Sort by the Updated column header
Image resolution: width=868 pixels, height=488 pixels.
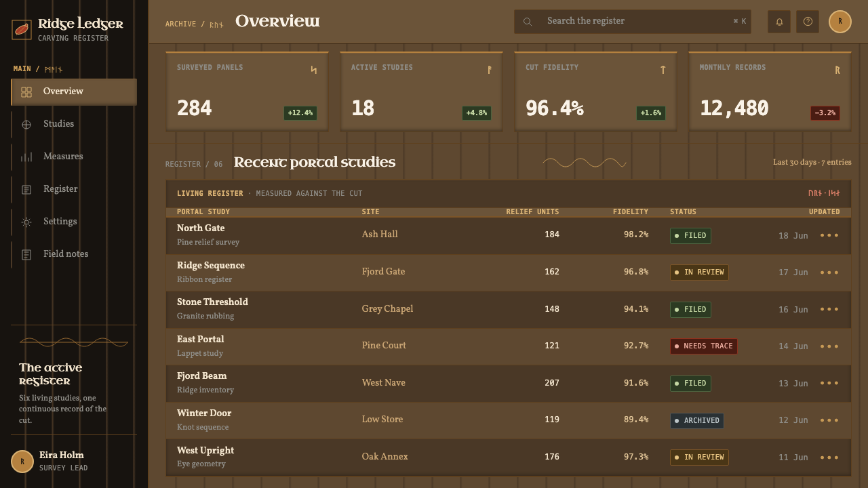[825, 212]
